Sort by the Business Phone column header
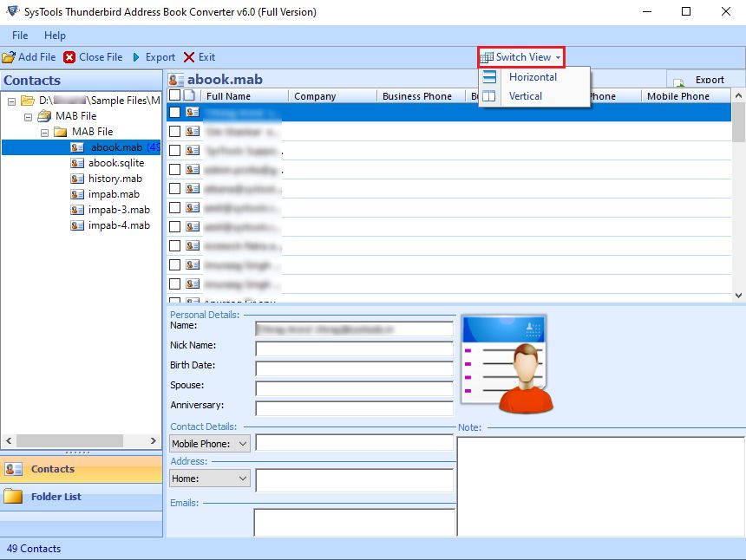Image resolution: width=746 pixels, height=560 pixels. 421,96
